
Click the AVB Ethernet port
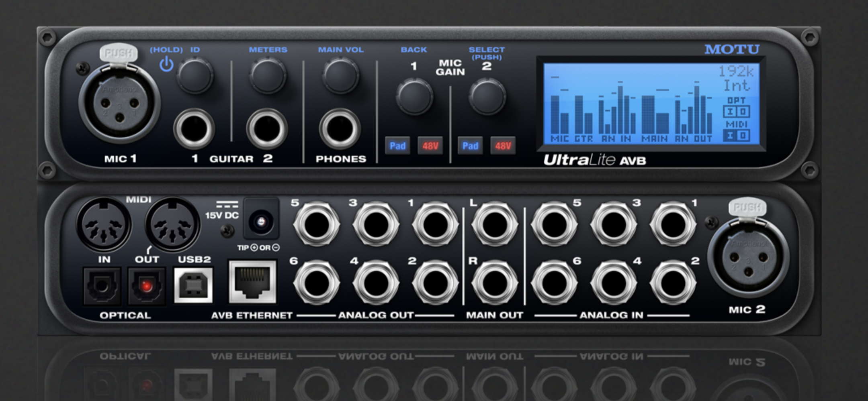click(252, 281)
